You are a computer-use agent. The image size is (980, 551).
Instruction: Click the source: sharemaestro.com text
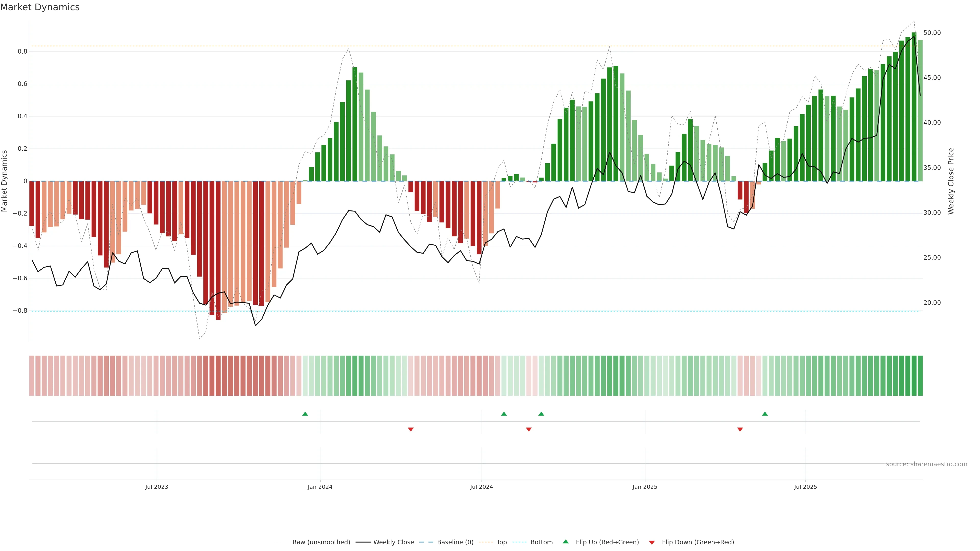point(926,464)
